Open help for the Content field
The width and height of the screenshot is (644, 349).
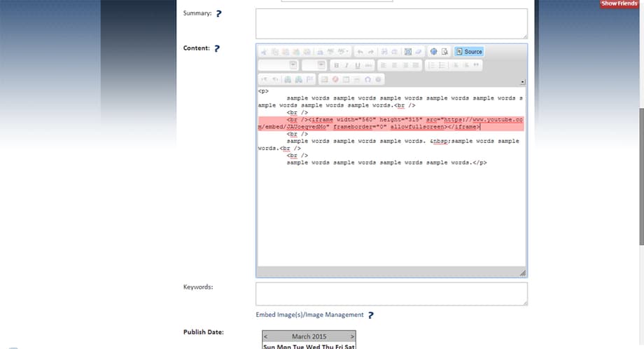pos(217,49)
